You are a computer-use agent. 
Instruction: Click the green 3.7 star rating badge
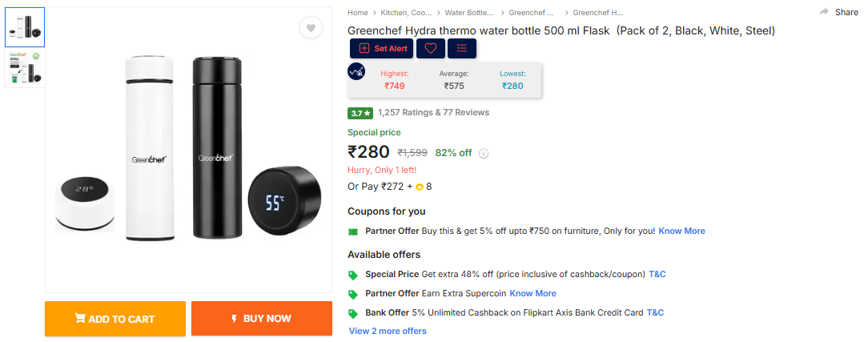(360, 113)
